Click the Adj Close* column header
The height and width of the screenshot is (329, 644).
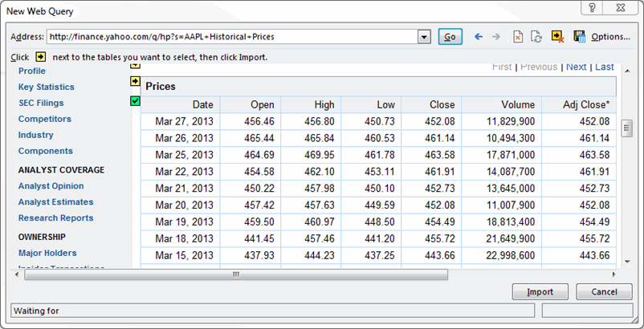coord(579,104)
